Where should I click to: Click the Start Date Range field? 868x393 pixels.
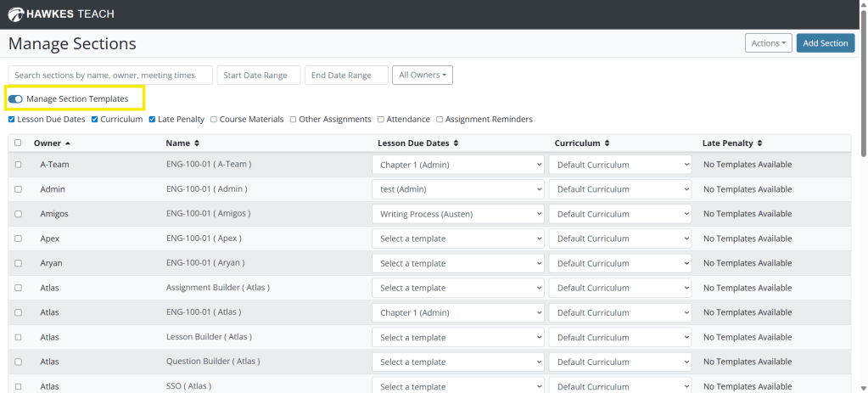click(x=259, y=76)
